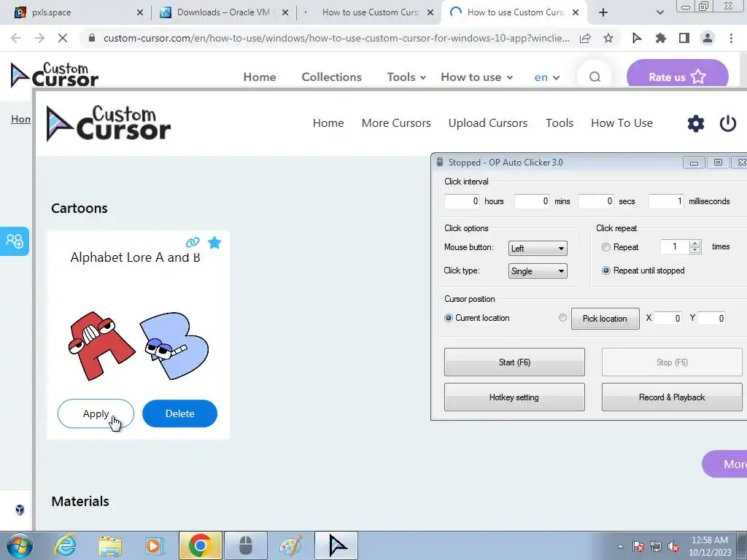
Task: Stop loading the page
Action: pos(63,38)
